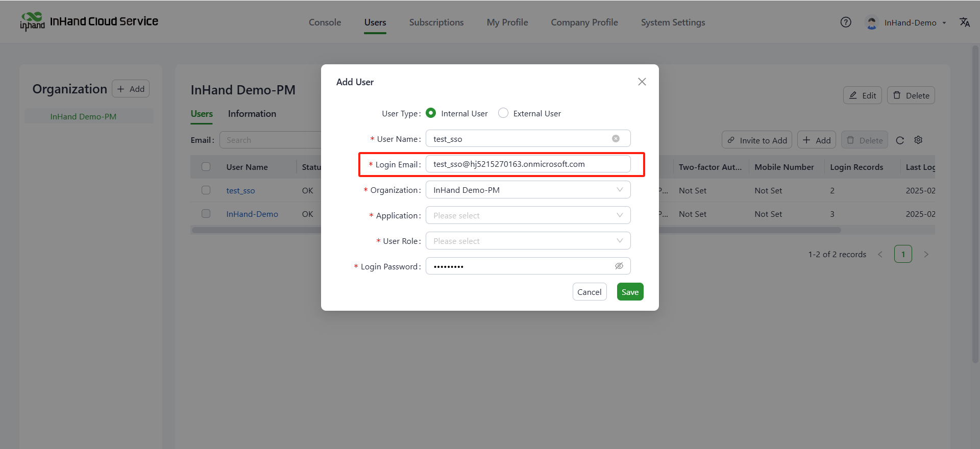This screenshot has height=449, width=980.
Task: Switch to the Information tab
Action: pyautogui.click(x=252, y=114)
